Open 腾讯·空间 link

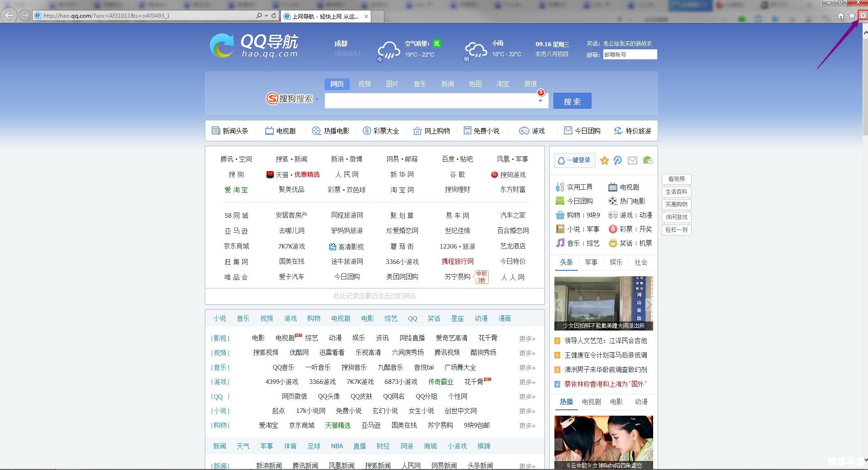[236, 159]
